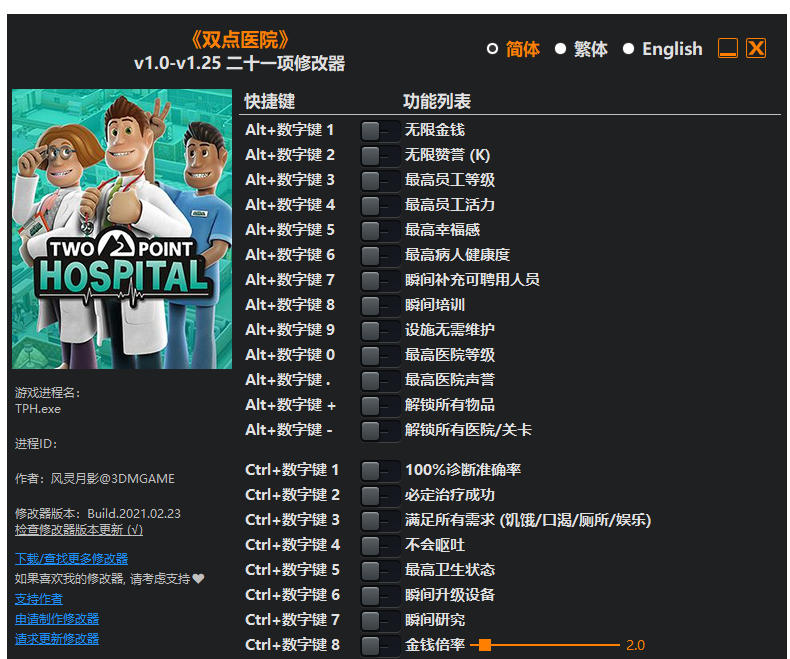Image resolution: width=790 pixels, height=659 pixels.
Task: Minimize the trainer window
Action: [x=728, y=48]
